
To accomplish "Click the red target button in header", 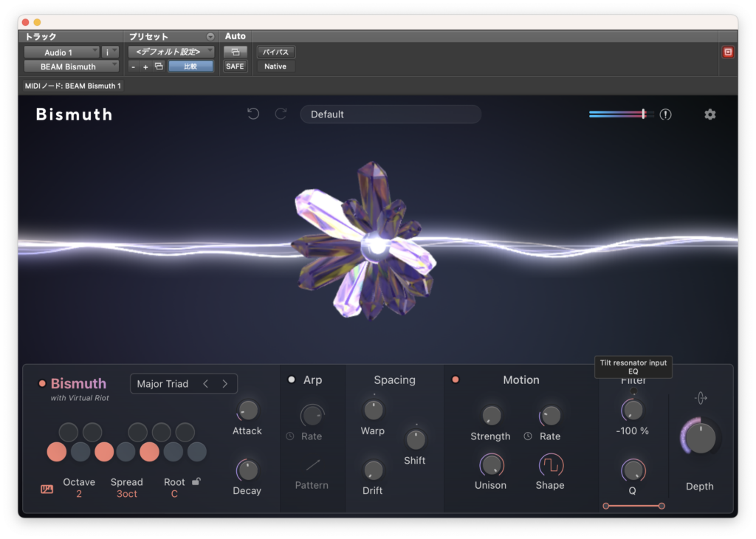I will (728, 52).
